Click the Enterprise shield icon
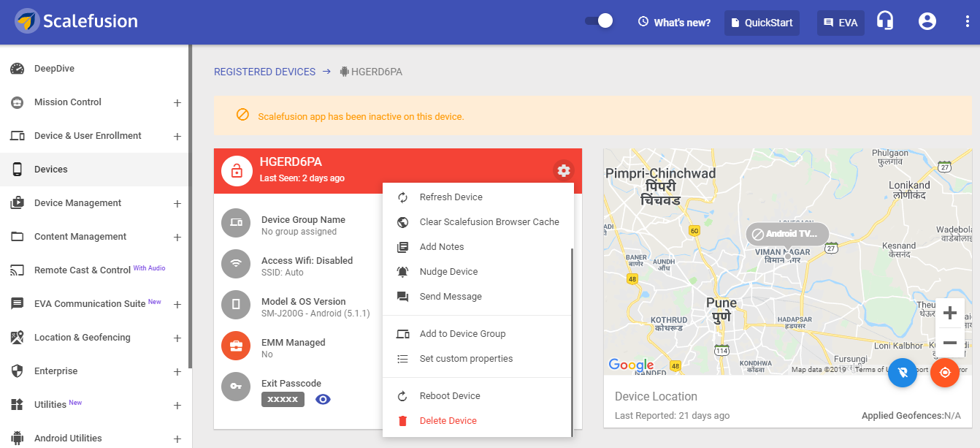The image size is (980, 448). 18,371
